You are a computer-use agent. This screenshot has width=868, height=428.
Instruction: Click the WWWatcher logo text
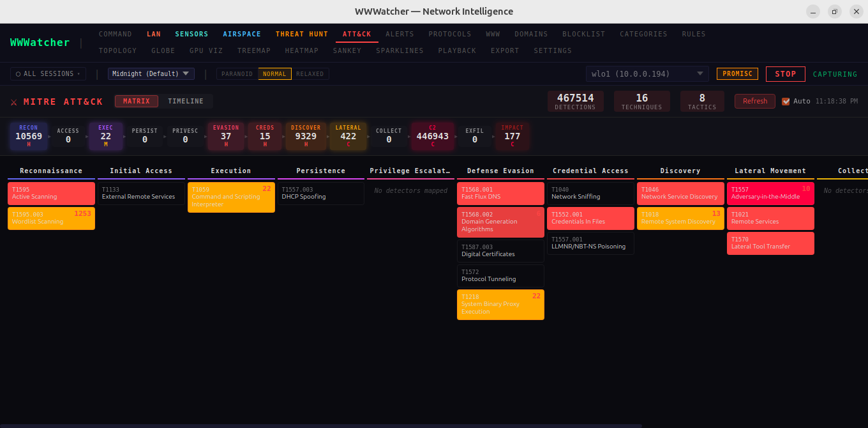(40, 42)
